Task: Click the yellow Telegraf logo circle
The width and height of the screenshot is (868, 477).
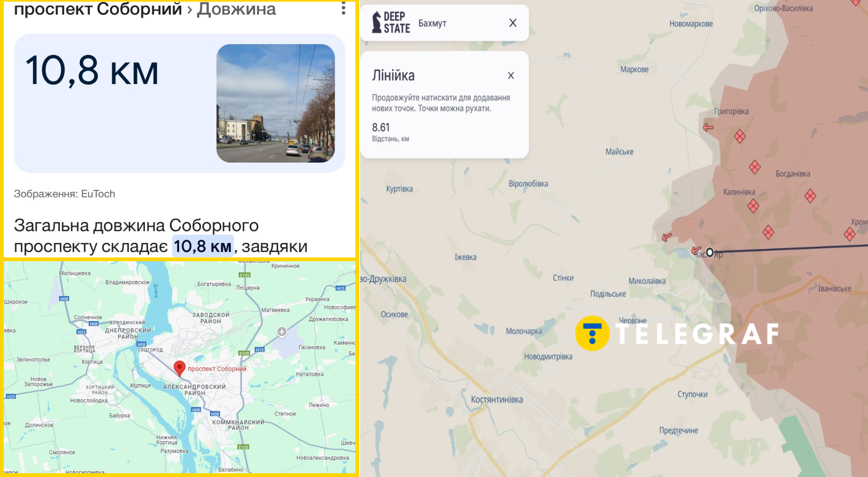Action: coord(592,334)
